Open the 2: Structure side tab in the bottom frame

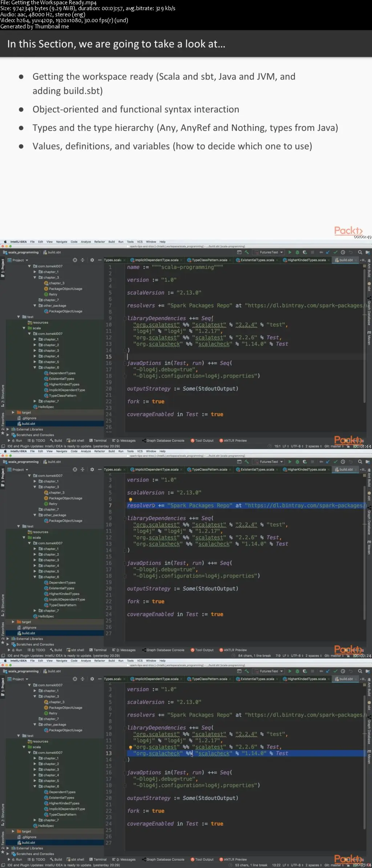3,815
